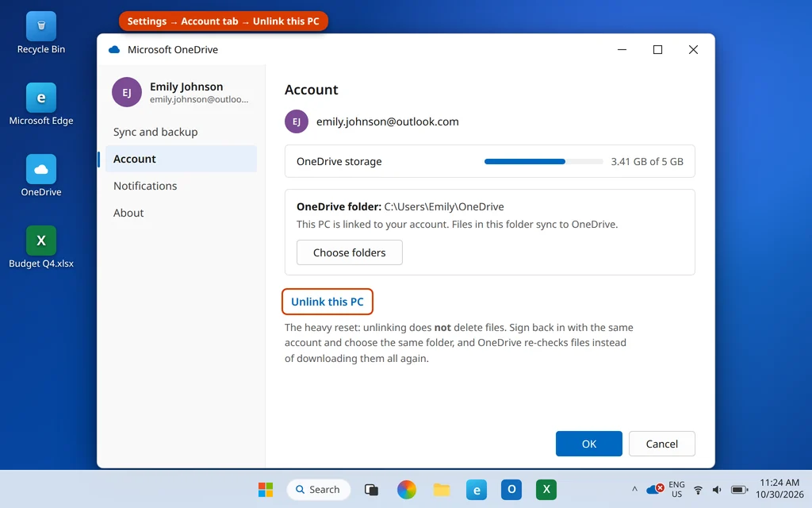Screen dimensions: 812x508
Task: Click the Emily Johnson name in sidebar
Action: (x=186, y=87)
